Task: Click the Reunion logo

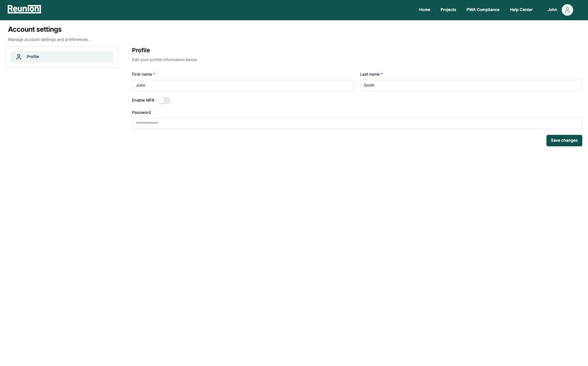Action: pos(24,9)
